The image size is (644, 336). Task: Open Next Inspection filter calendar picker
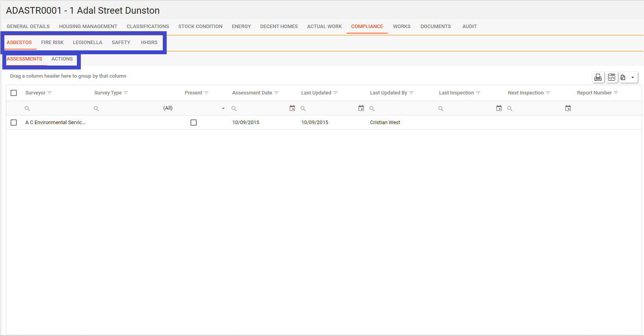pos(568,108)
